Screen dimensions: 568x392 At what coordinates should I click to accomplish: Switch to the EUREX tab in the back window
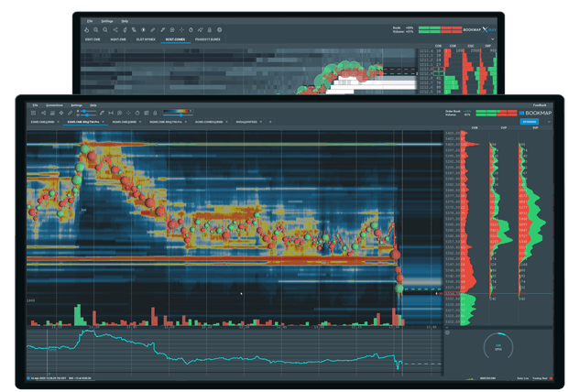coord(208,39)
